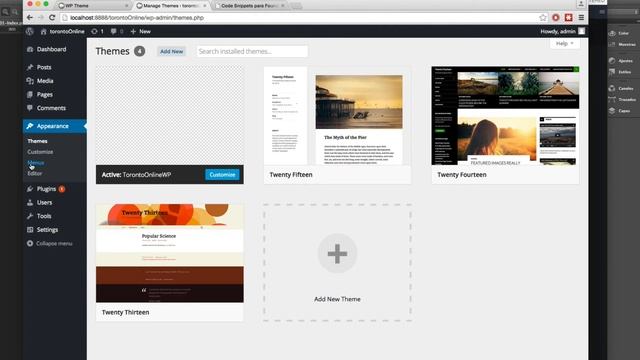640x360 pixels.
Task: Click the red circular extension icon
Action: point(556,18)
